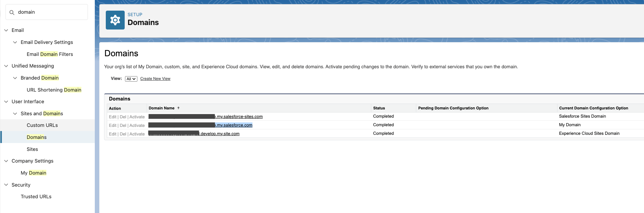Collapse Email Delivery Settings chevron
Viewport: 644px width, 213px height.
click(x=15, y=42)
